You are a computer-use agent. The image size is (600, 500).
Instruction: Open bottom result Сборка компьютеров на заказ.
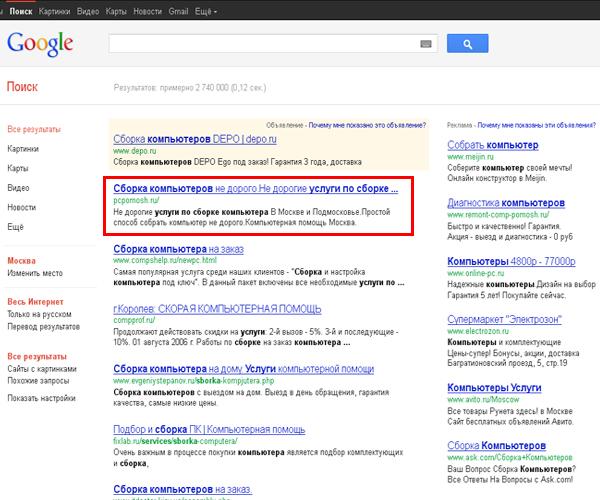pos(183,489)
